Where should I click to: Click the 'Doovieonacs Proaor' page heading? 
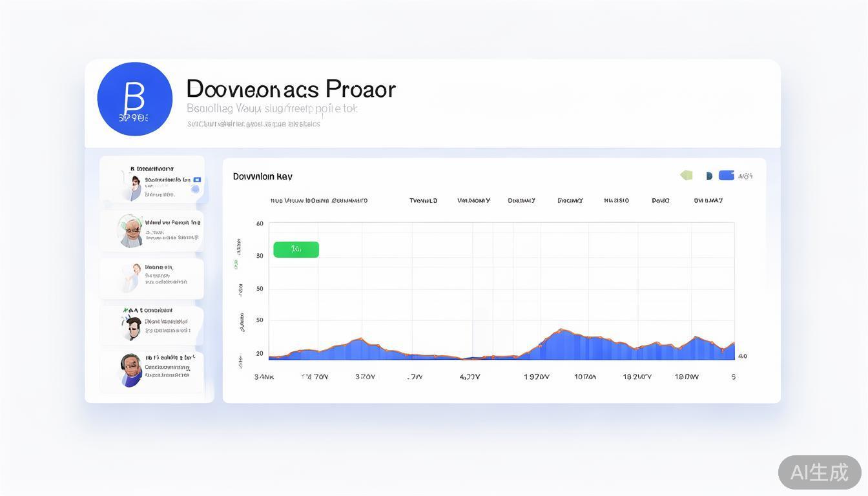[x=291, y=89]
